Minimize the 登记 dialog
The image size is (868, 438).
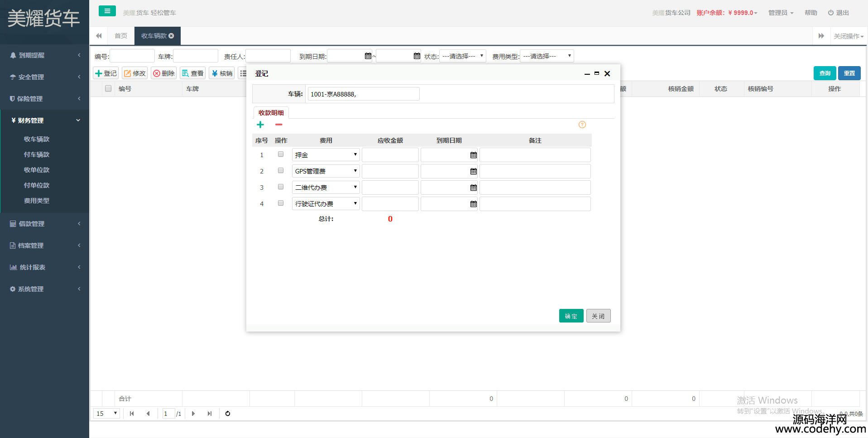587,74
